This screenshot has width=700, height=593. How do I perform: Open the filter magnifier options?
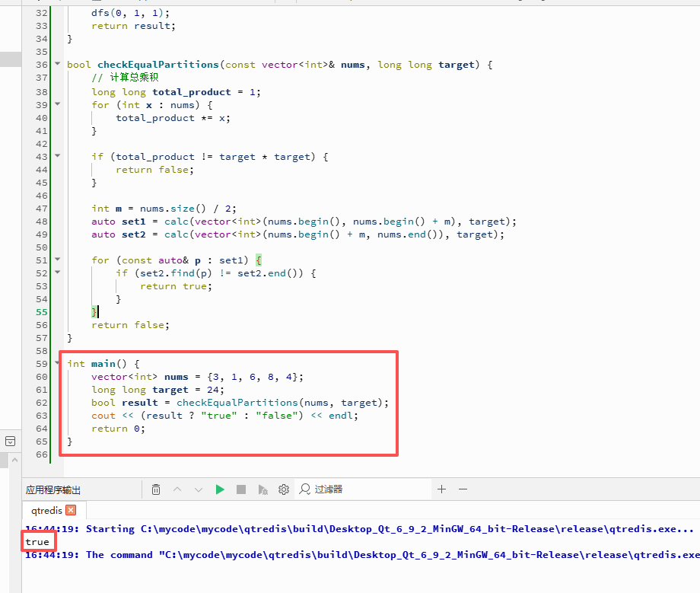(305, 489)
